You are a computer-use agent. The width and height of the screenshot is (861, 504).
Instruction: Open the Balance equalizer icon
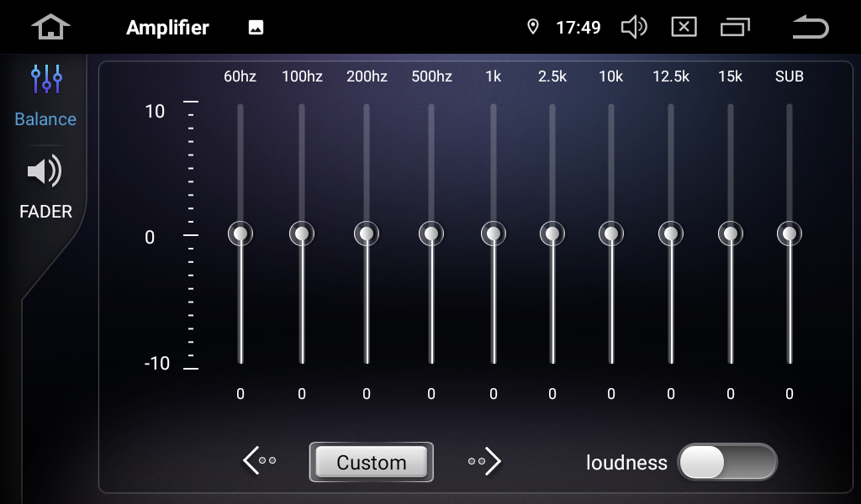pos(46,80)
